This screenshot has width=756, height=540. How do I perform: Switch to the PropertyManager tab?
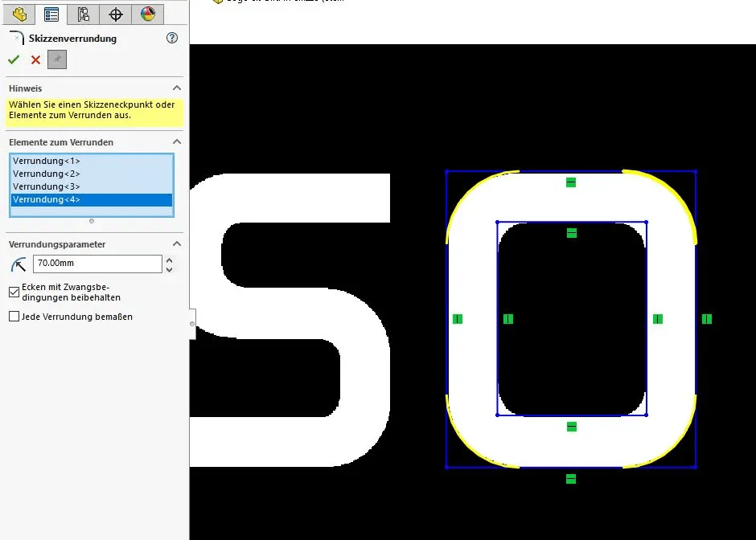tap(51, 14)
